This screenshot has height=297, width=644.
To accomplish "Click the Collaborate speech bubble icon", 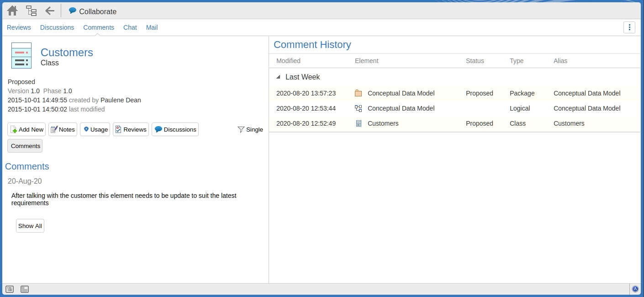I will pyautogui.click(x=73, y=11).
